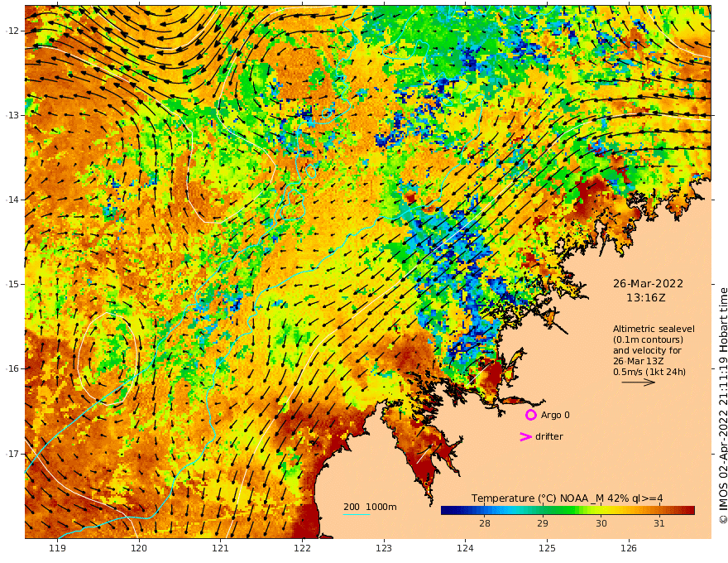Screen dimensions: 728x563
Task: Click the longitude axis label 121
Action: (x=221, y=548)
